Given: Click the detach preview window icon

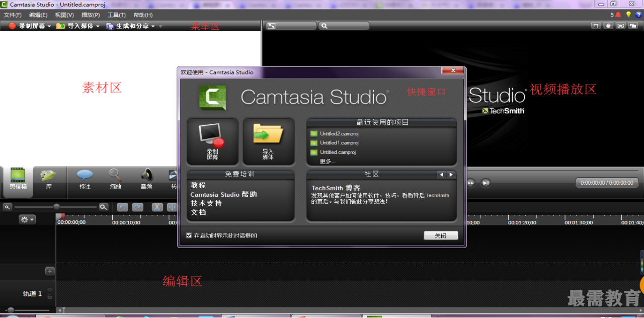Looking at the screenshot, I should point(633,26).
